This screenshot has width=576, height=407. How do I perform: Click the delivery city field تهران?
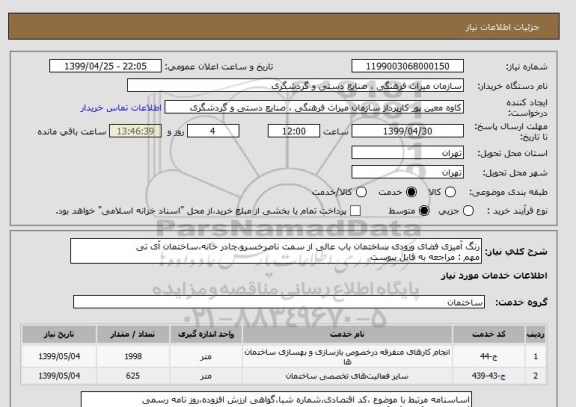[x=407, y=172]
